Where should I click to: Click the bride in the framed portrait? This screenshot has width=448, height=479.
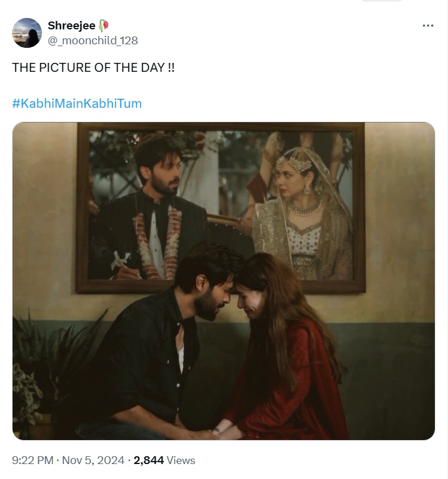299,204
